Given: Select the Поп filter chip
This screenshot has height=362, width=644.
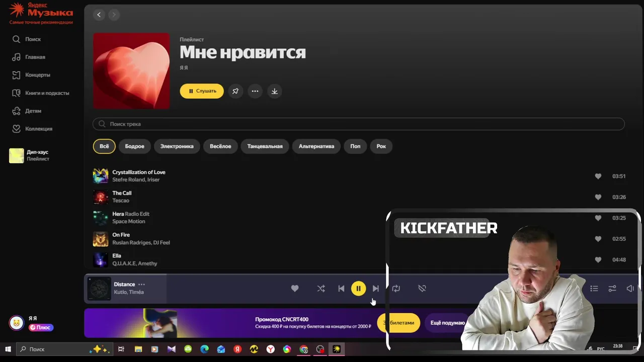Looking at the screenshot, I should click(355, 146).
